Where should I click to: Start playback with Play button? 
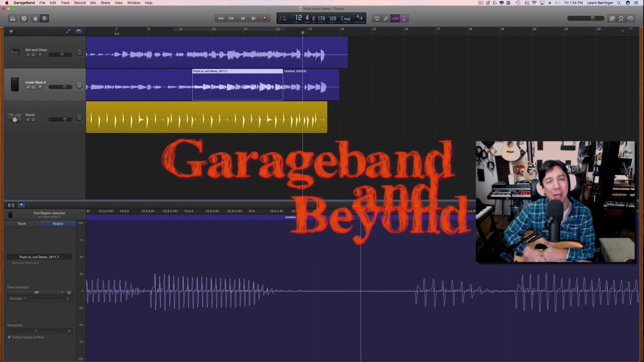tap(254, 19)
